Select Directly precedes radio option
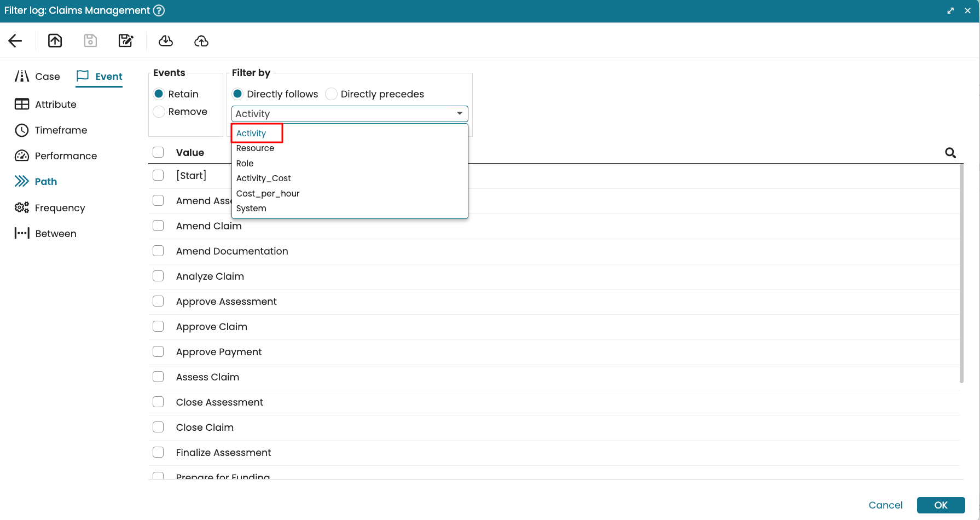The height and width of the screenshot is (520, 980). 332,94
